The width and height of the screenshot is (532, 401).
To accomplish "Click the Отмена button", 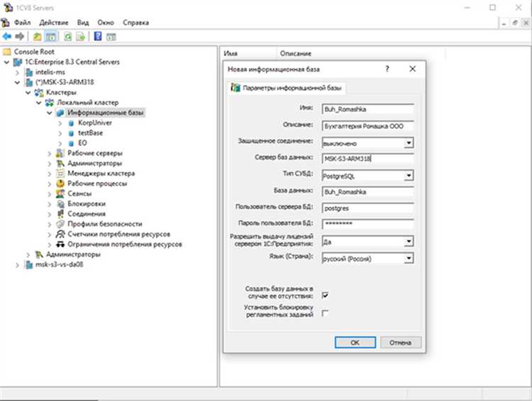I will 401,342.
